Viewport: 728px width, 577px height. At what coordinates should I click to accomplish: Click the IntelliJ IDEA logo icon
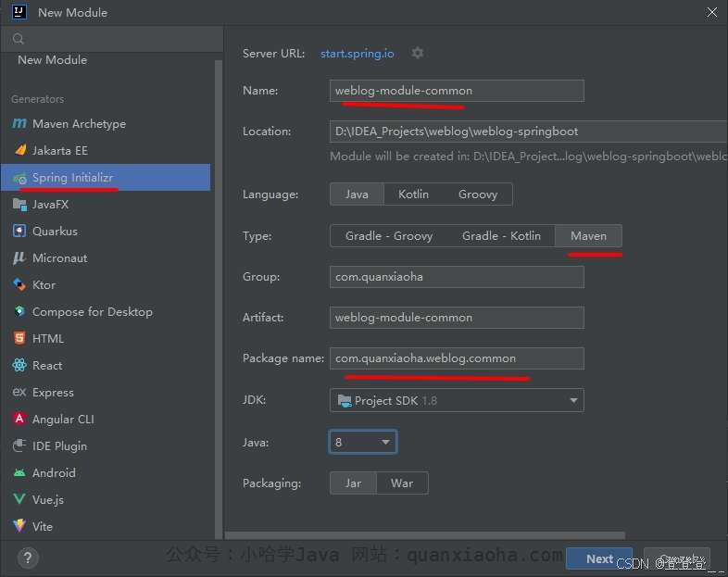coord(19,12)
